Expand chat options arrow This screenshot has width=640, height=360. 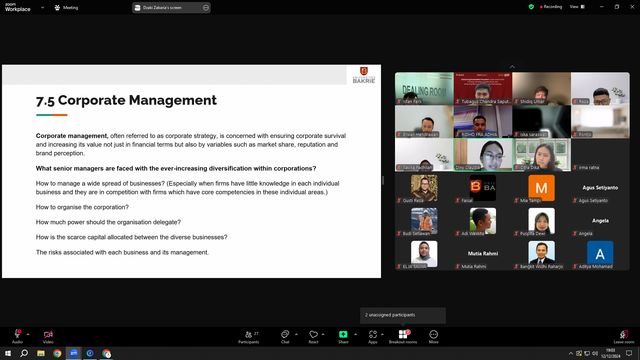tap(296, 335)
